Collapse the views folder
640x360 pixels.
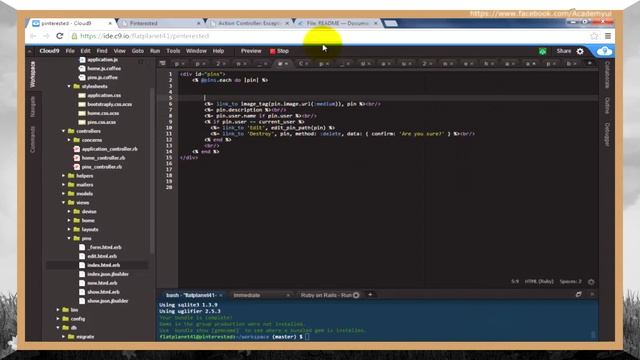click(63, 202)
